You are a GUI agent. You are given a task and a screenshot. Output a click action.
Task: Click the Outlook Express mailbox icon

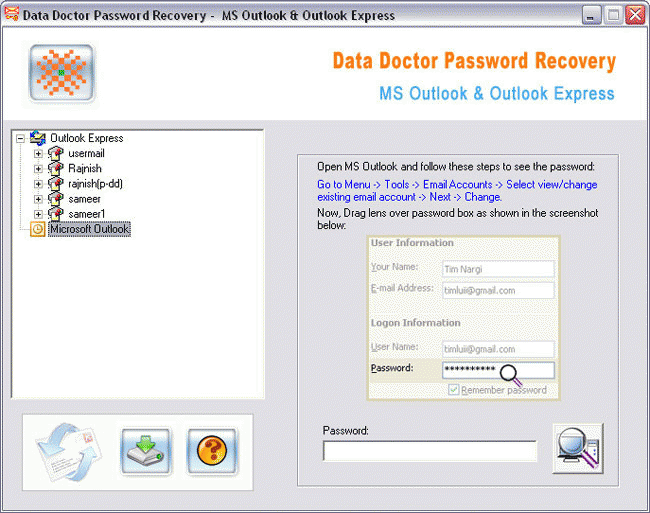[x=38, y=138]
